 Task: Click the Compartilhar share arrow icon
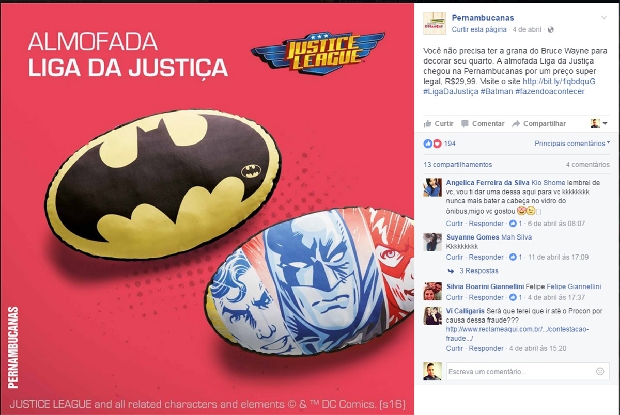coord(516,124)
